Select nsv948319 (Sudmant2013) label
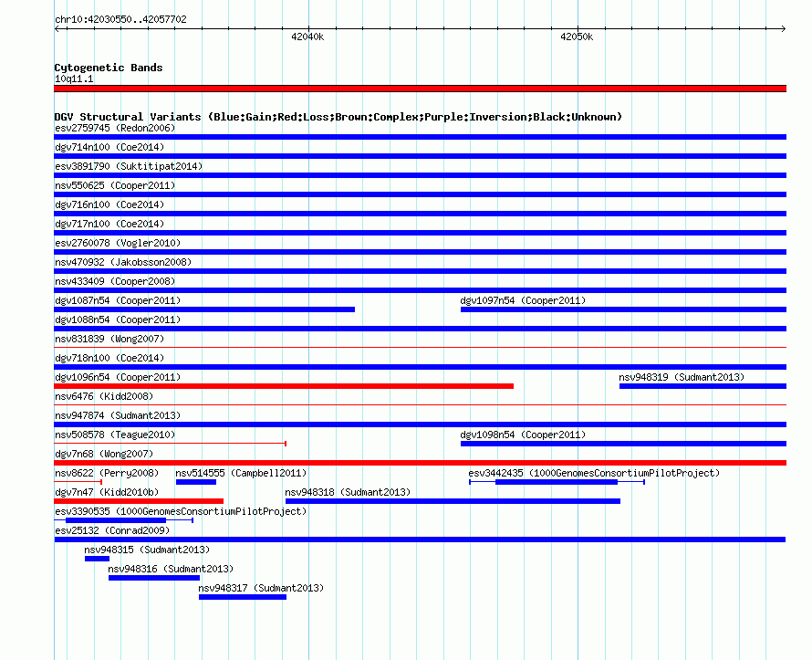 coord(682,377)
